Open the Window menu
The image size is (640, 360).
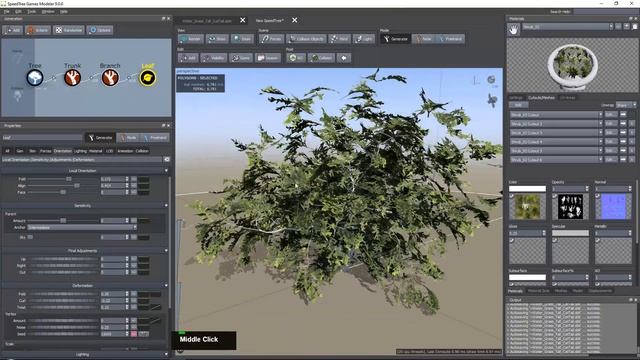(x=48, y=11)
